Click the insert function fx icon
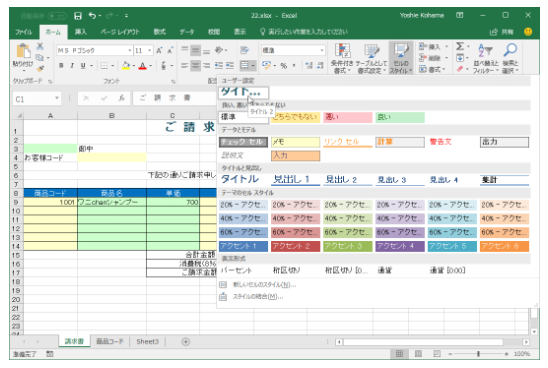The width and height of the screenshot is (548, 368). [121, 99]
